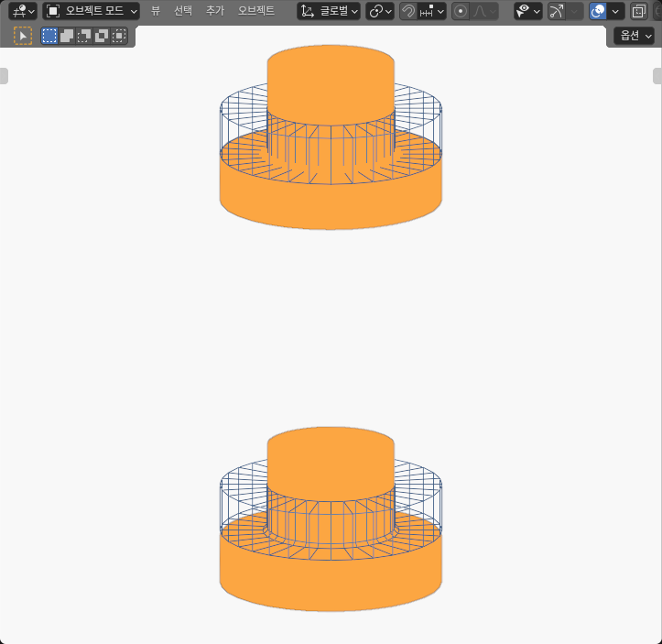Open the overlays options dropdown arrow
This screenshot has height=644, width=662.
click(615, 11)
